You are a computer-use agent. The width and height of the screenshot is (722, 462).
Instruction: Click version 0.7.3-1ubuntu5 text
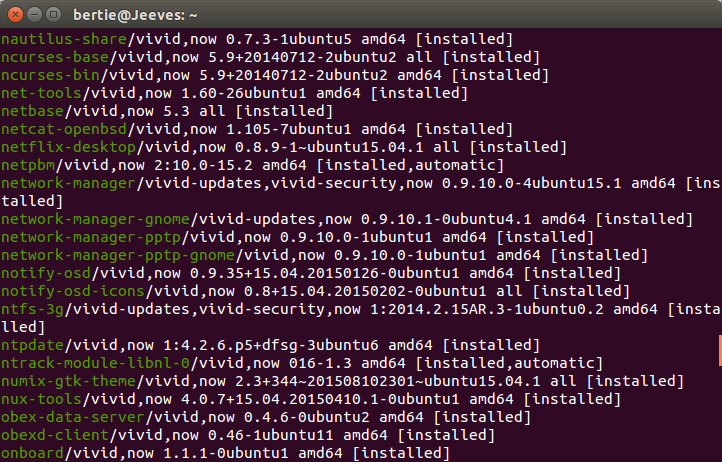pos(289,39)
